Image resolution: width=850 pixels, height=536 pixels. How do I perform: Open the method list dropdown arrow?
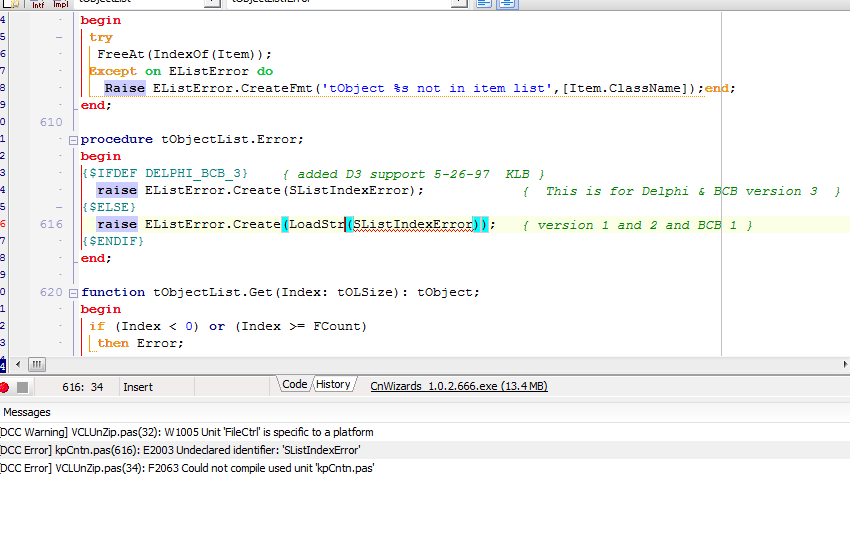coord(458,3)
